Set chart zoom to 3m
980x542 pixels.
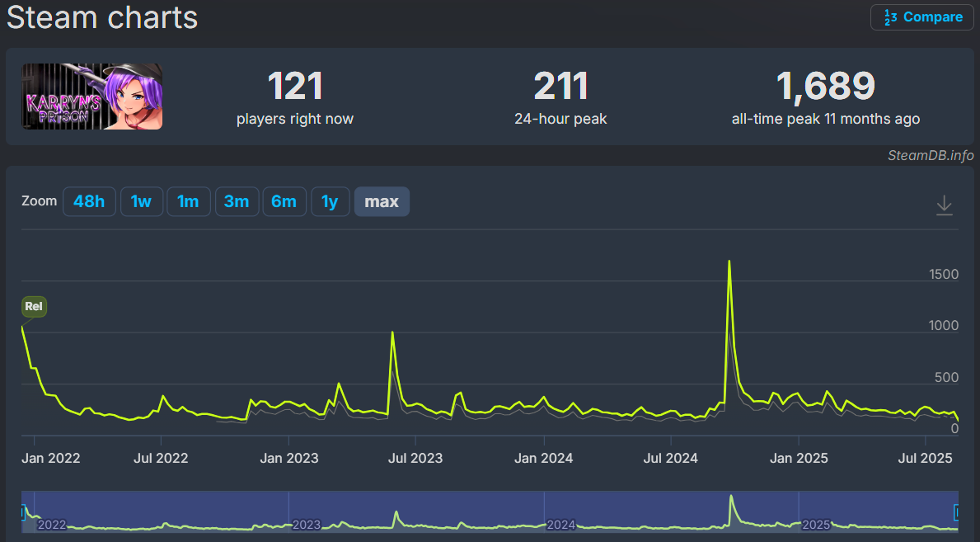point(237,201)
